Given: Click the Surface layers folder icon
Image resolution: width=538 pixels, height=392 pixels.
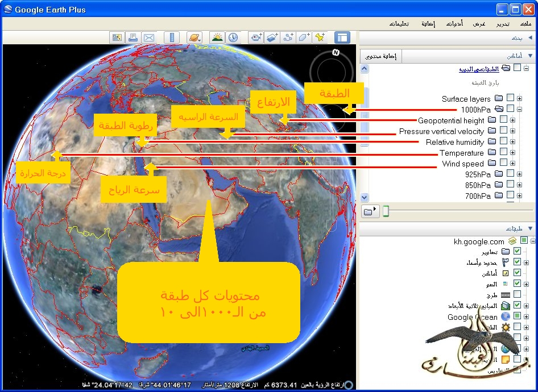Looking at the screenshot, I should [499, 98].
